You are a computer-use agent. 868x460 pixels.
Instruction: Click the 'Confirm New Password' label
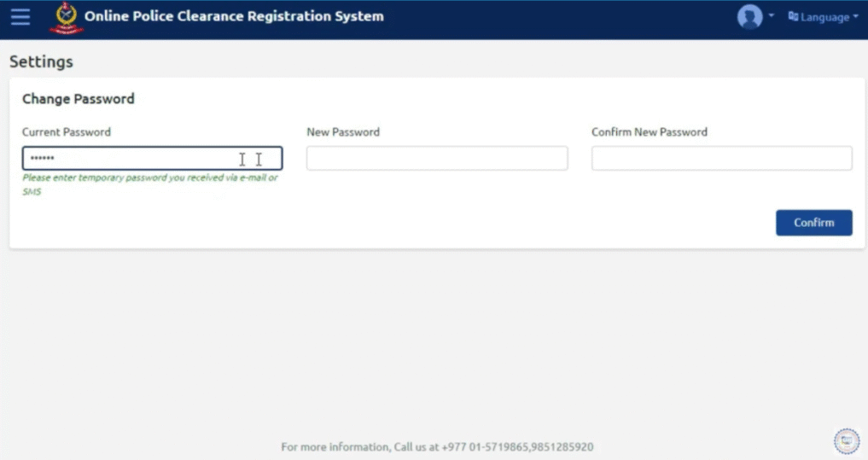650,131
